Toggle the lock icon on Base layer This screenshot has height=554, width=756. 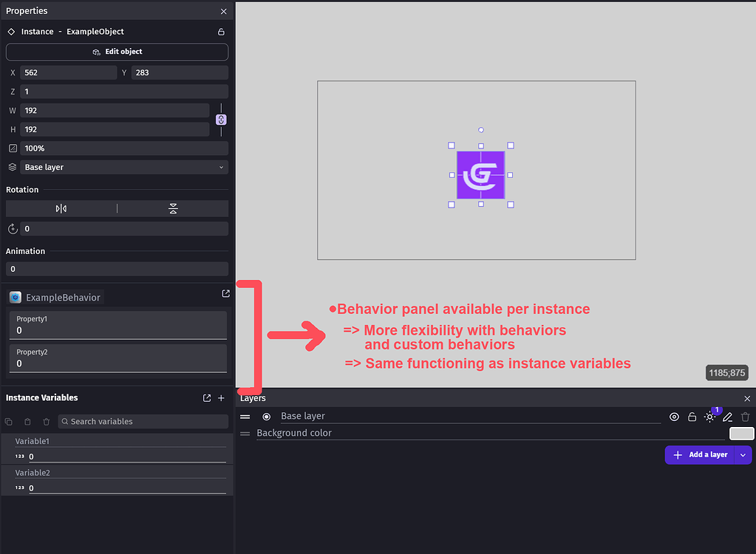tap(691, 417)
